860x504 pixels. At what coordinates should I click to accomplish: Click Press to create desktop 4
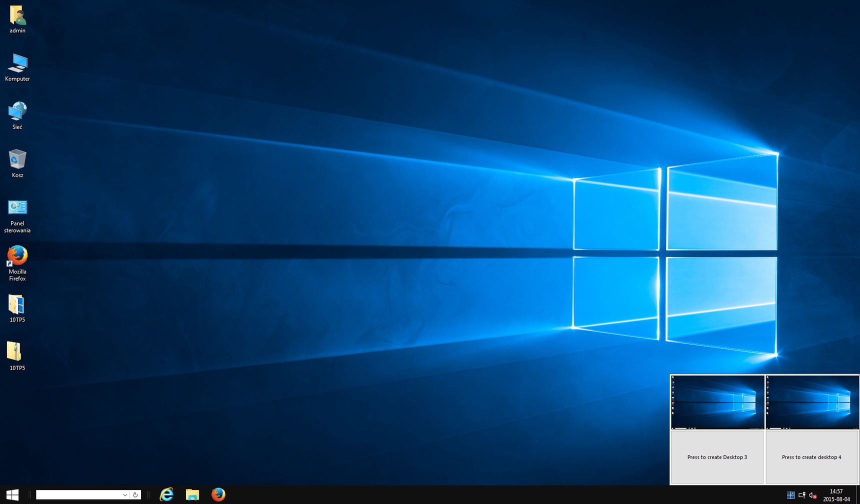(x=811, y=457)
